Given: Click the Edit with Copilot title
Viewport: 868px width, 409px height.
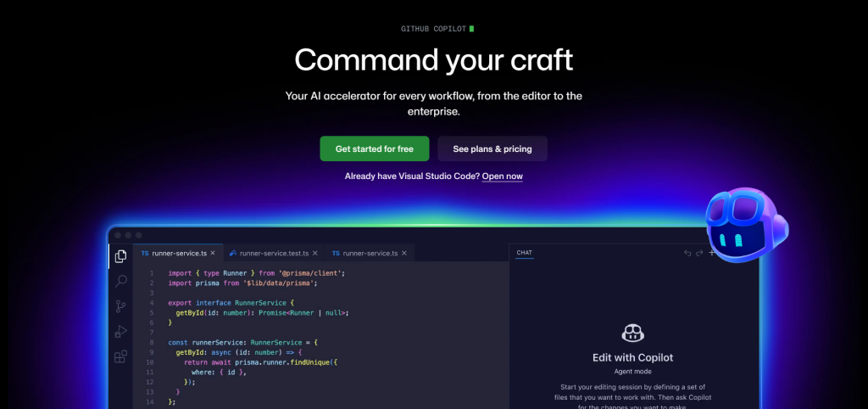Looking at the screenshot, I should (632, 357).
